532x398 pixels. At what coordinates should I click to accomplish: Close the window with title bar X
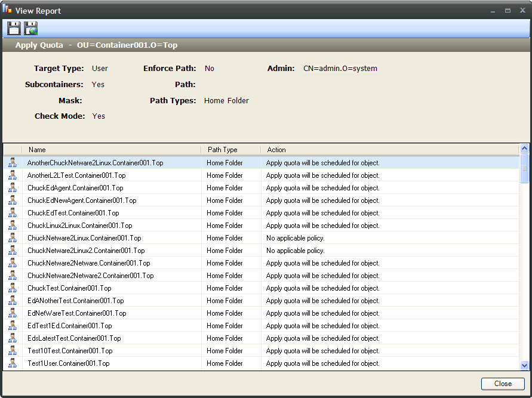(x=523, y=11)
